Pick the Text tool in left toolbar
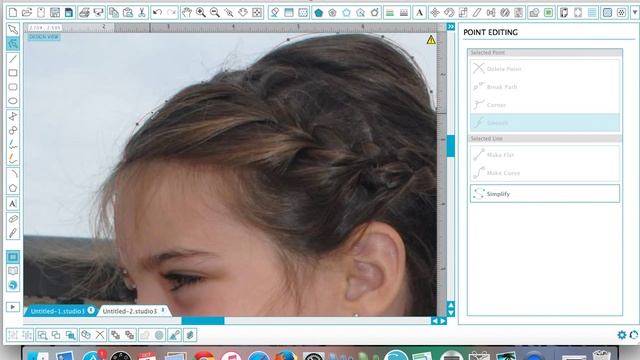Viewport: 640px width, 360px height. click(x=13, y=203)
